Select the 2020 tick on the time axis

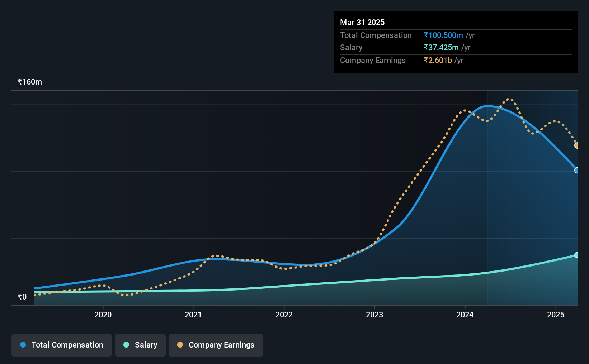[103, 315]
